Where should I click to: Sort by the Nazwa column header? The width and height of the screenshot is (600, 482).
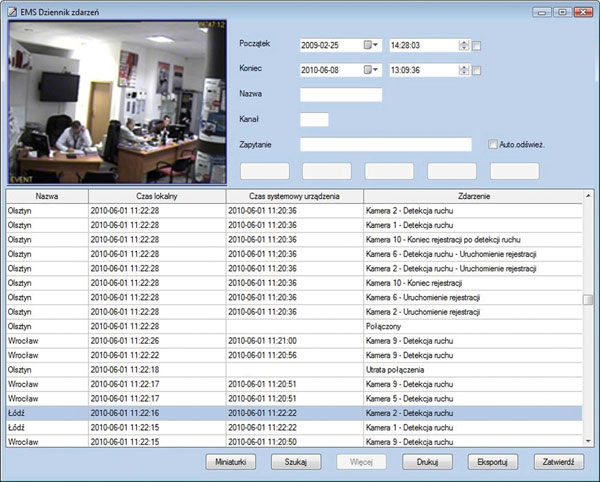point(47,196)
